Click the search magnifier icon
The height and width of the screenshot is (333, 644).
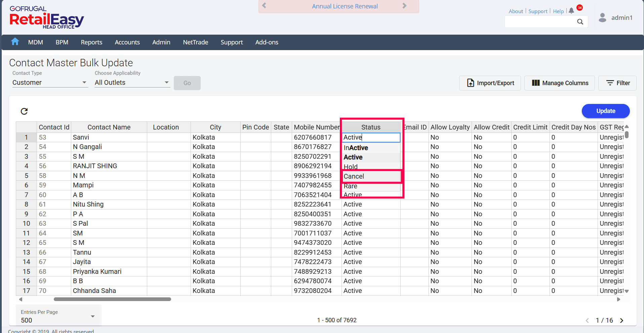580,22
